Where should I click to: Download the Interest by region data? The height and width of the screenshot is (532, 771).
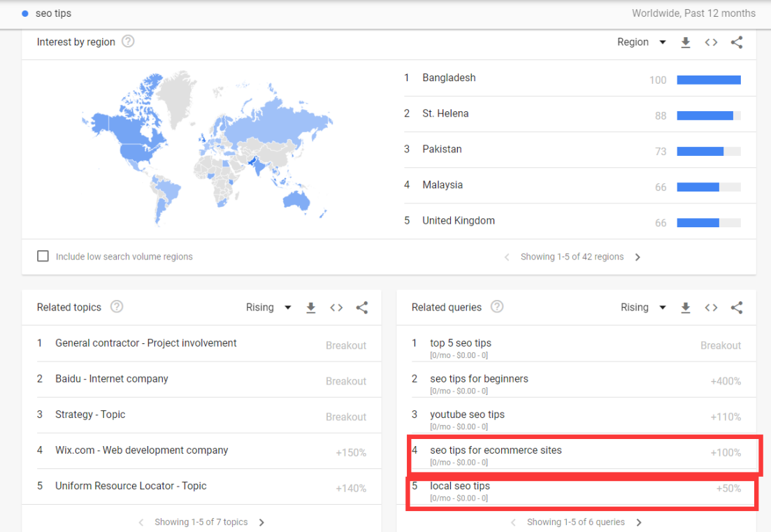[x=686, y=43]
